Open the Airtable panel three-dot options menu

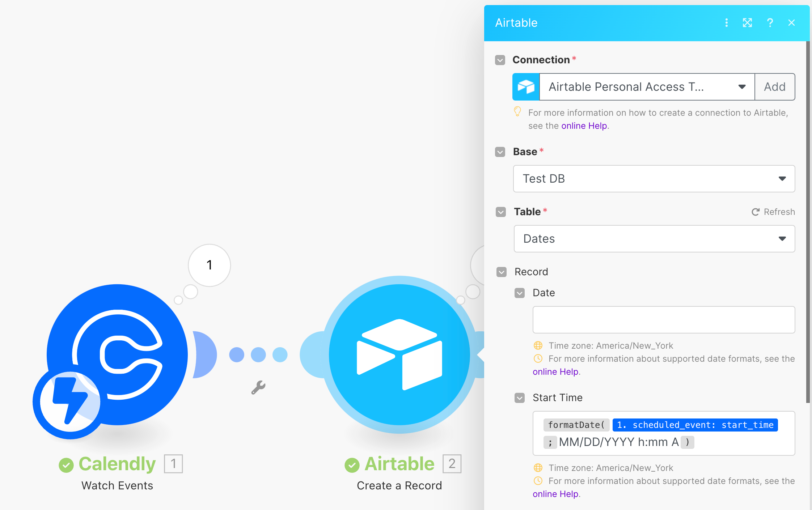726,23
